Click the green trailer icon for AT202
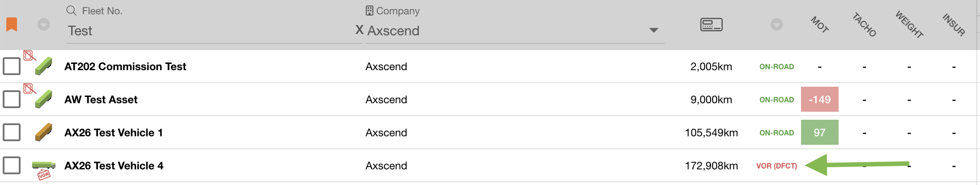Image resolution: width=980 pixels, height=185 pixels. pos(43,66)
